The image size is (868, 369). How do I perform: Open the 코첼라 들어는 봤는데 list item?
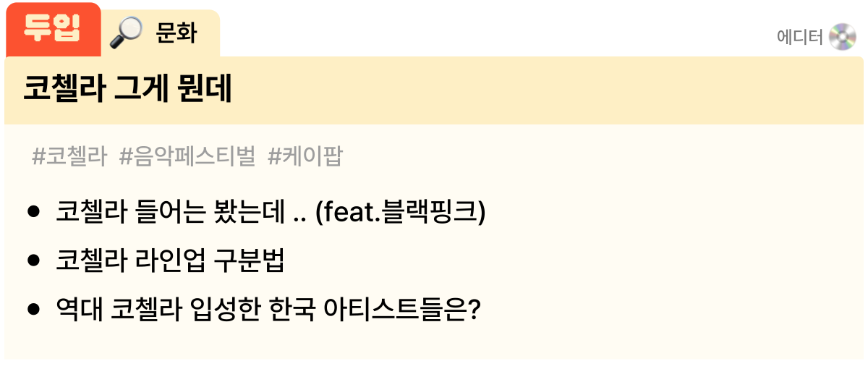(271, 212)
